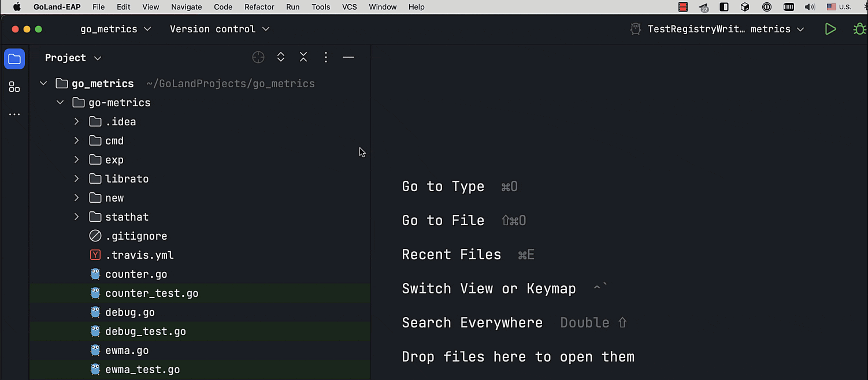Open the Navigate menu
The height and width of the screenshot is (380, 868).
186,7
